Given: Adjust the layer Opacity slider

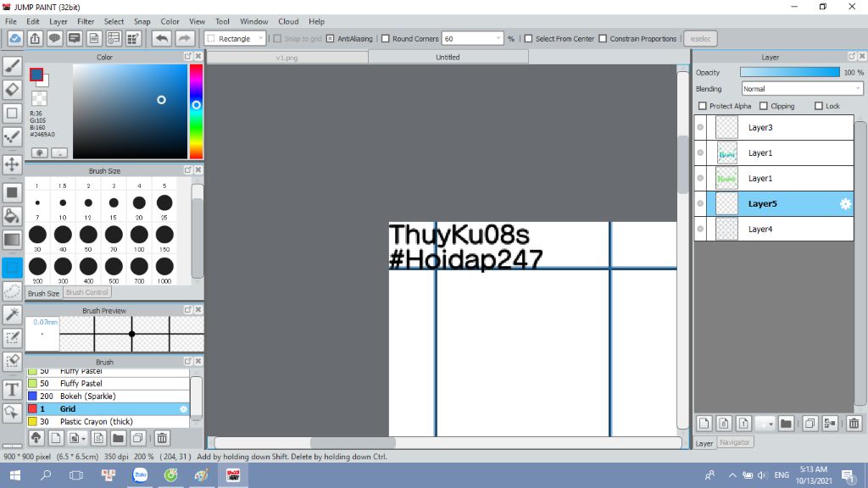Looking at the screenshot, I should [x=789, y=73].
